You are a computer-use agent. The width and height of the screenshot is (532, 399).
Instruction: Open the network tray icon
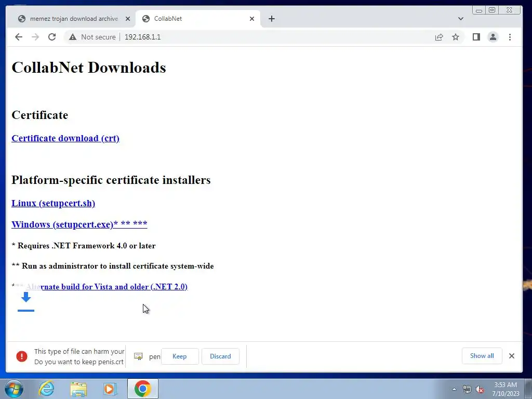pos(467,389)
